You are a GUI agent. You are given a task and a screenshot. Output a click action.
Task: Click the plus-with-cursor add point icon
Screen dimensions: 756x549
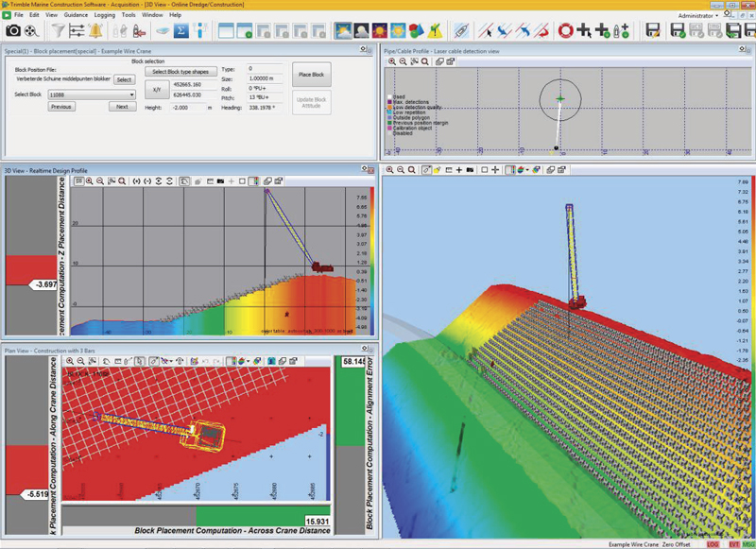(x=584, y=31)
